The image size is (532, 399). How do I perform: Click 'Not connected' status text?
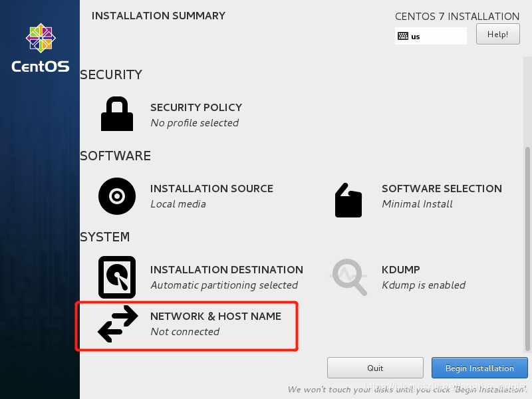point(185,331)
